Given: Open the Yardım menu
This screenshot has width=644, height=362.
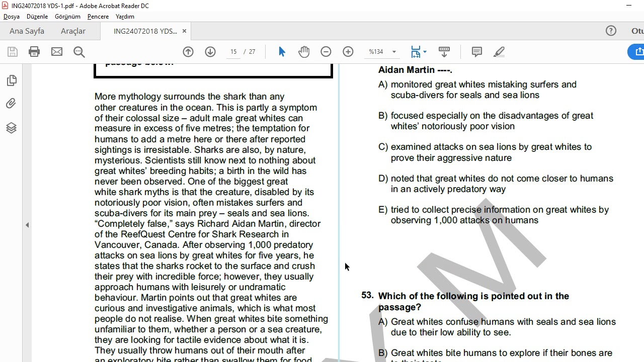Looking at the screenshot, I should point(125,17).
